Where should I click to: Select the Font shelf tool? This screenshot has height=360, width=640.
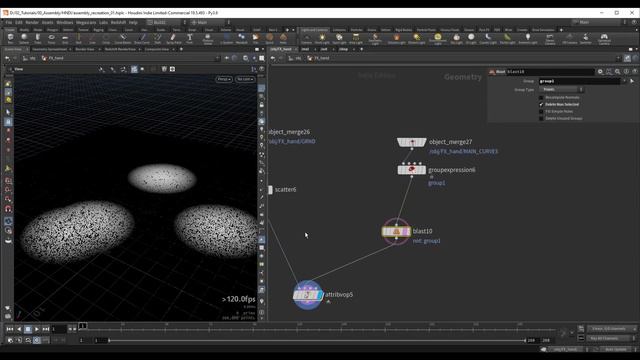pyautogui.click(x=190, y=38)
